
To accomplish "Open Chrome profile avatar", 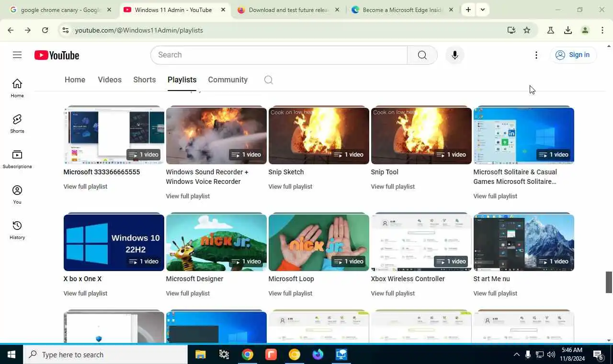I will click(x=585, y=30).
